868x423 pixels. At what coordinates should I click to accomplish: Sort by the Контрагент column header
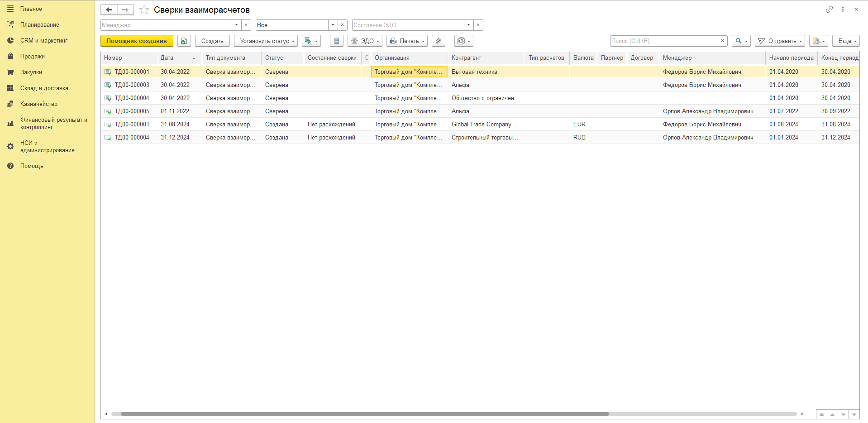pyautogui.click(x=486, y=58)
